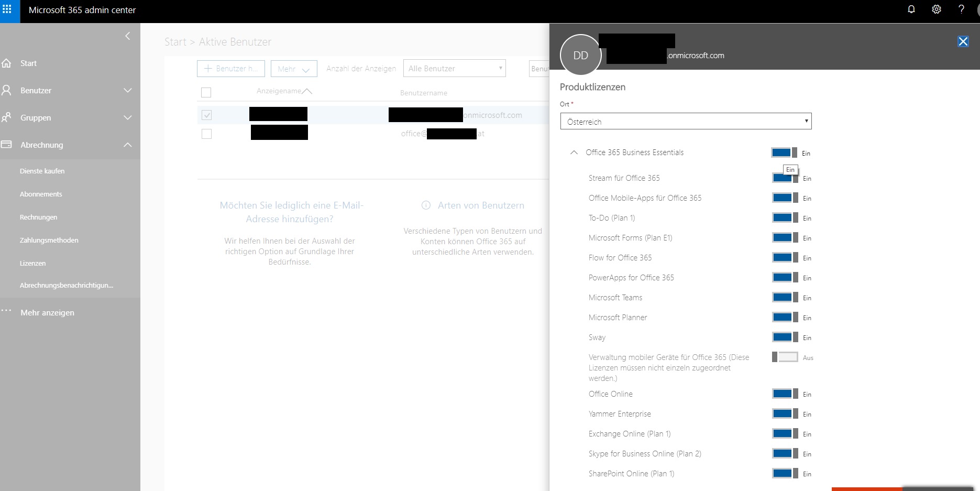The image size is (980, 491).
Task: Click the Abrechnung credit card icon
Action: pyautogui.click(x=7, y=144)
